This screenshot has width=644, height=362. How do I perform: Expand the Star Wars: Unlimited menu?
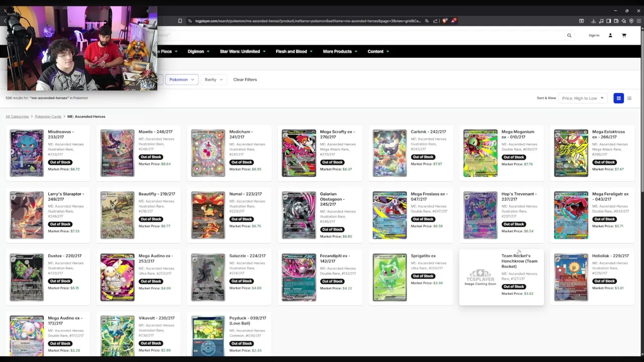tap(243, 51)
